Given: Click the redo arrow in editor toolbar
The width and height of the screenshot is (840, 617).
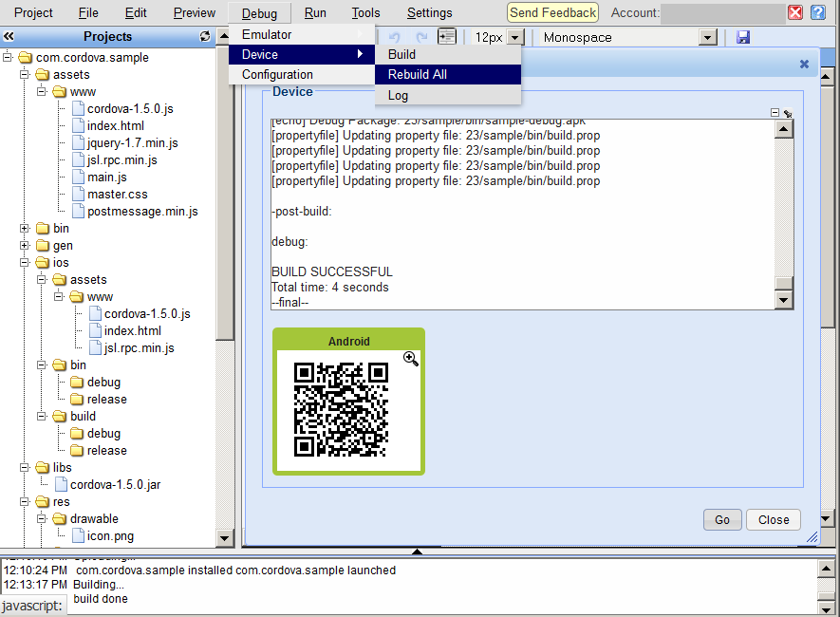Looking at the screenshot, I should coord(421,37).
